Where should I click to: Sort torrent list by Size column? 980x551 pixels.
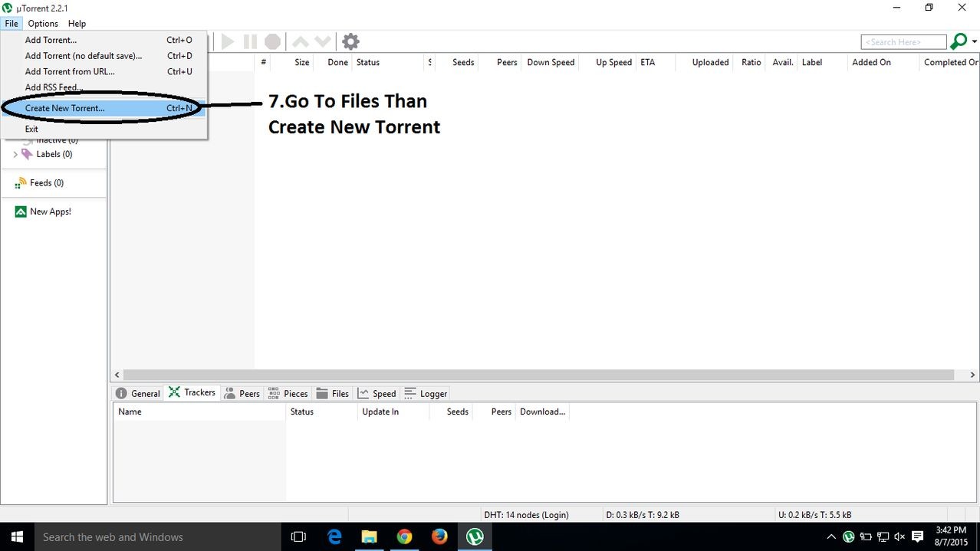click(293, 62)
